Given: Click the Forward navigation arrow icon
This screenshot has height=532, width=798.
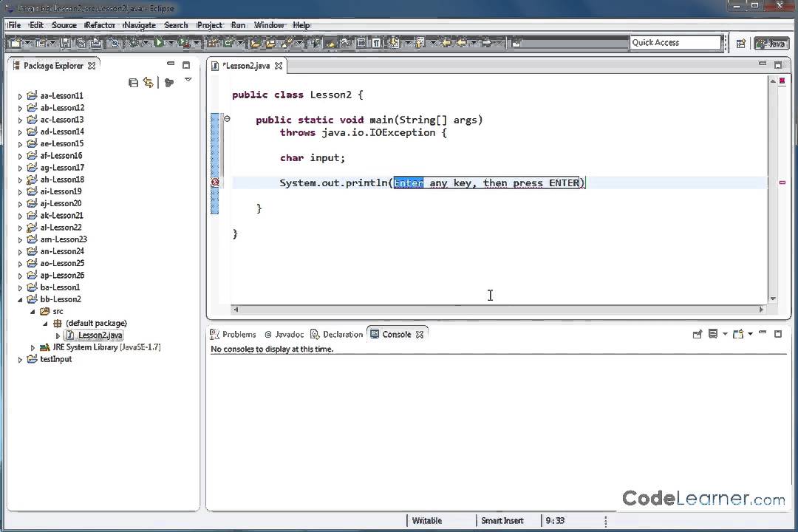Looking at the screenshot, I should pos(486,44).
